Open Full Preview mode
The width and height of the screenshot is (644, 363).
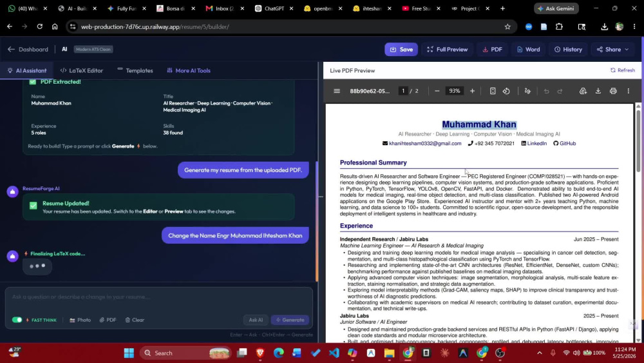(448, 50)
